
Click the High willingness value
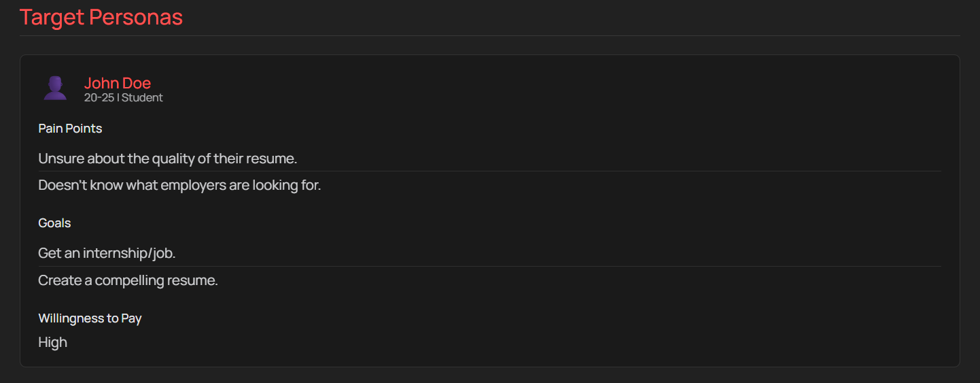(x=52, y=342)
